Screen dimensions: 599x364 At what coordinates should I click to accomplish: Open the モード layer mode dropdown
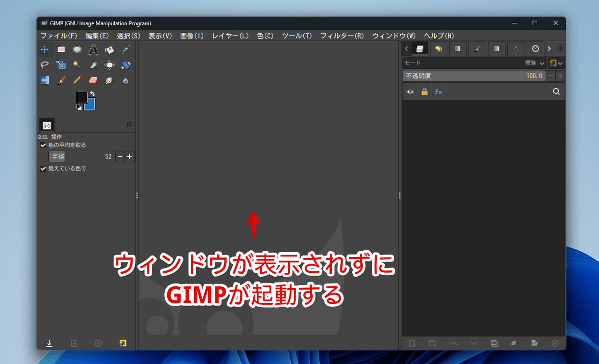coord(474,63)
